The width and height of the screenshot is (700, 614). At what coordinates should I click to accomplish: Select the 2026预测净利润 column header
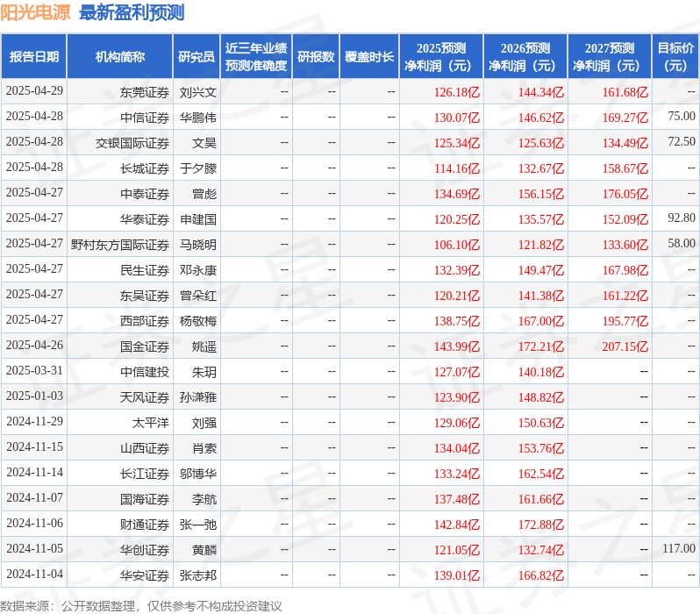coord(525,57)
